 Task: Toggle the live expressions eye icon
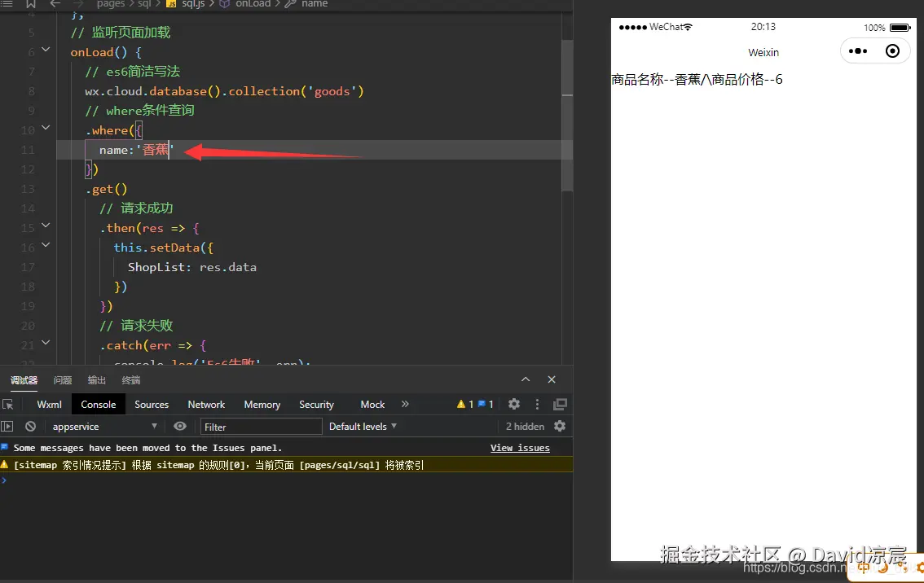click(x=179, y=426)
